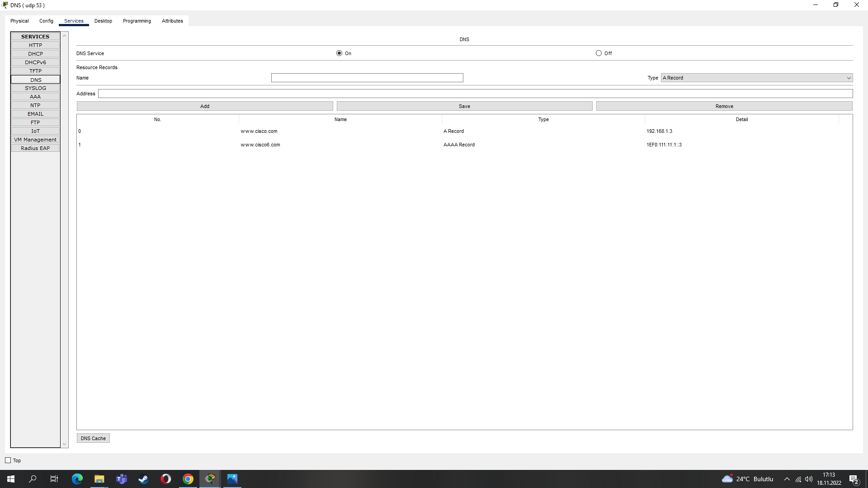Launch Microsoft Teams from the taskbar
The width and height of the screenshot is (868, 488).
point(121,479)
